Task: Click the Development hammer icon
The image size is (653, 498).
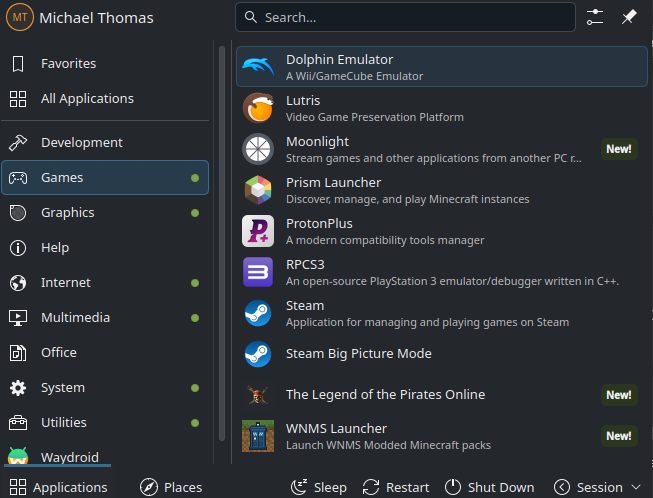Action: [18, 143]
